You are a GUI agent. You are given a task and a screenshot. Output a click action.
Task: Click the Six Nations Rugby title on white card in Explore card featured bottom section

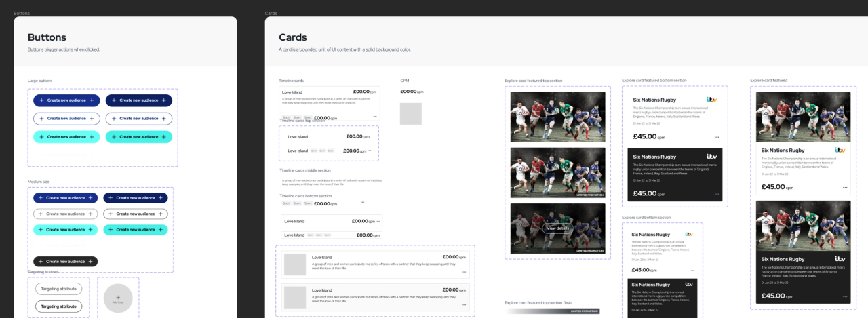pos(654,100)
